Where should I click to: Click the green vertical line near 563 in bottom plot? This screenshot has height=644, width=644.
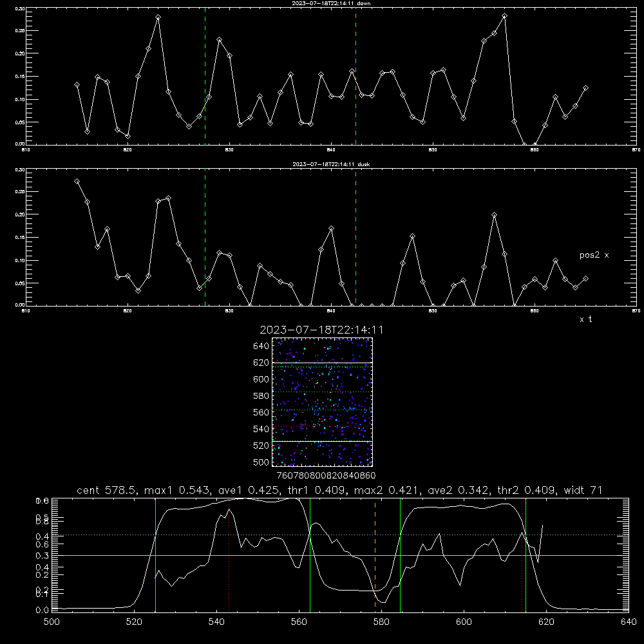pos(310,554)
